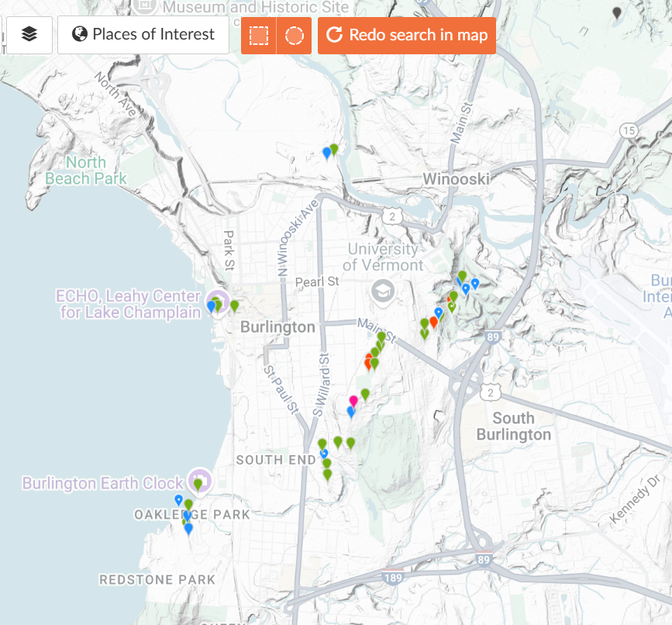Select the rectangle area selection tool

259,36
